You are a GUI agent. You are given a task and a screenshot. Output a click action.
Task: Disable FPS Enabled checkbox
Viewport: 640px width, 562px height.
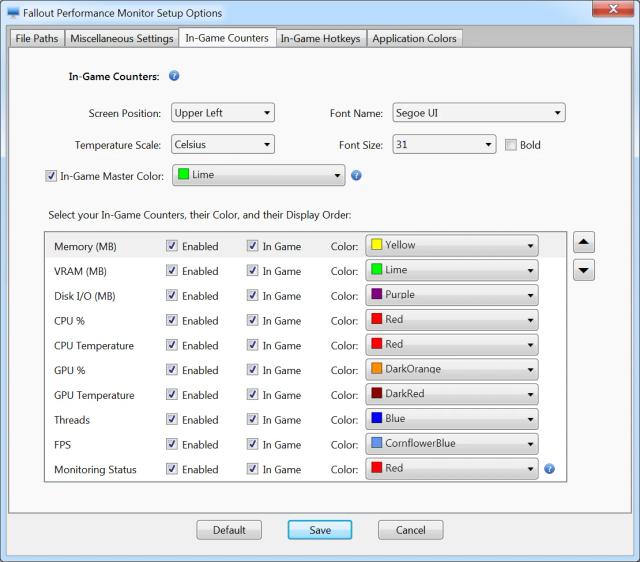172,444
